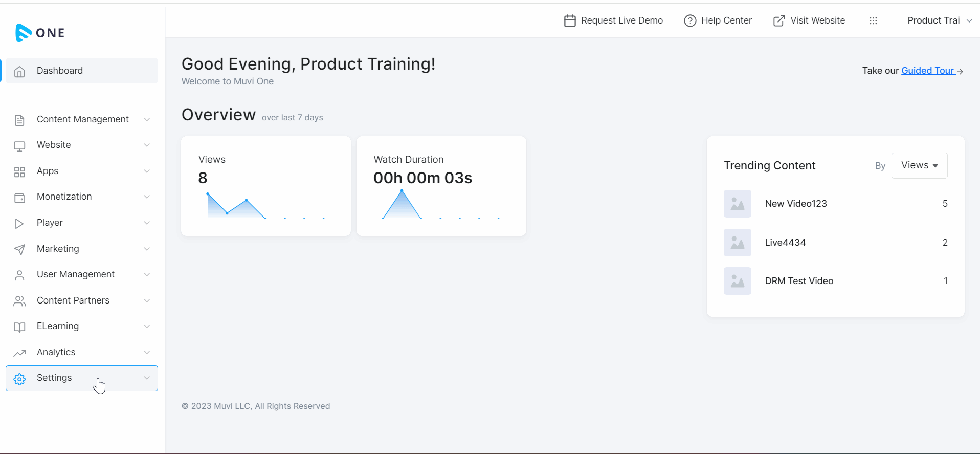Click the Content Management document icon
980x454 pixels.
pos(19,120)
